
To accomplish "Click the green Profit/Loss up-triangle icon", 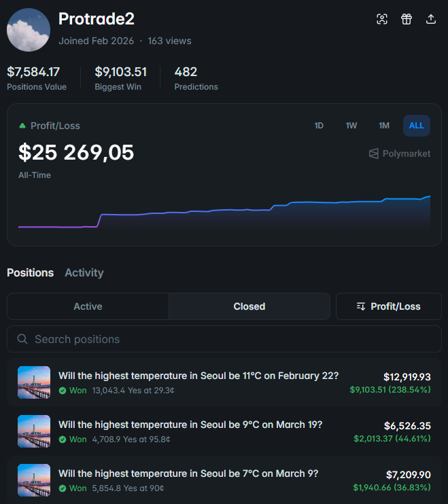I will tap(22, 126).
